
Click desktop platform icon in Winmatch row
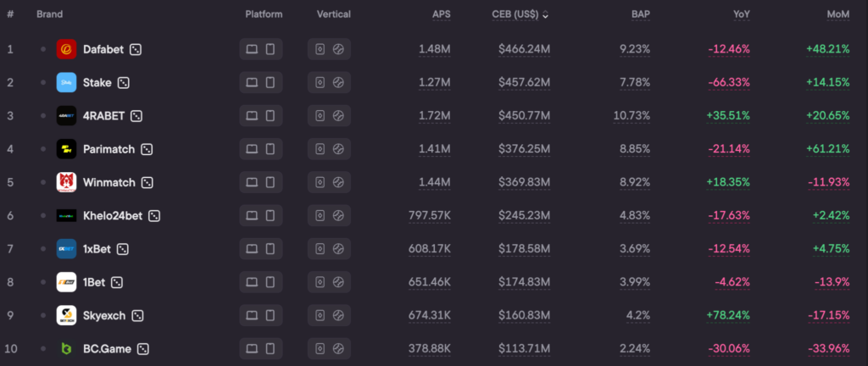252,182
